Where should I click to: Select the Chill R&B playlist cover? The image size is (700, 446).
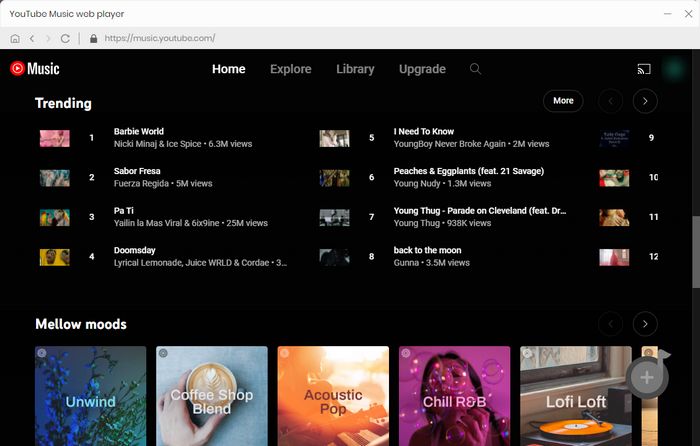pyautogui.click(x=454, y=395)
